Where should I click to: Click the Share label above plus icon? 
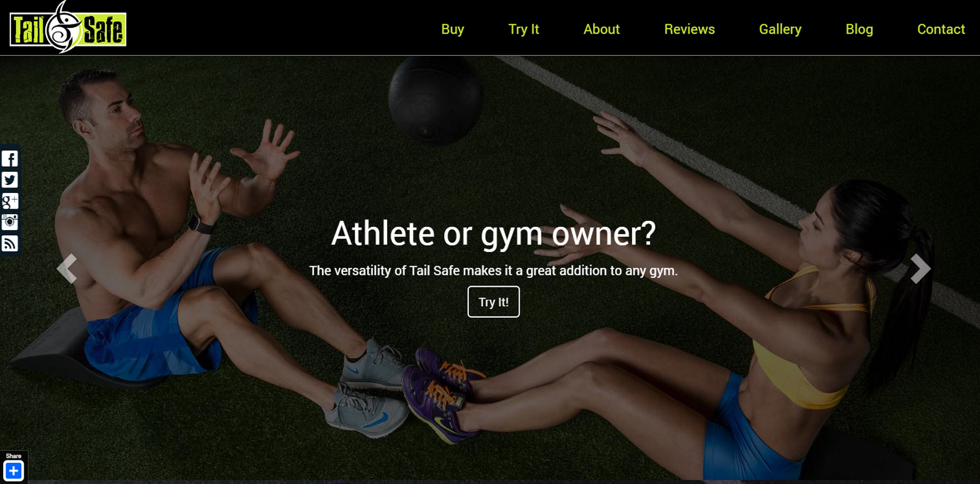tap(13, 456)
